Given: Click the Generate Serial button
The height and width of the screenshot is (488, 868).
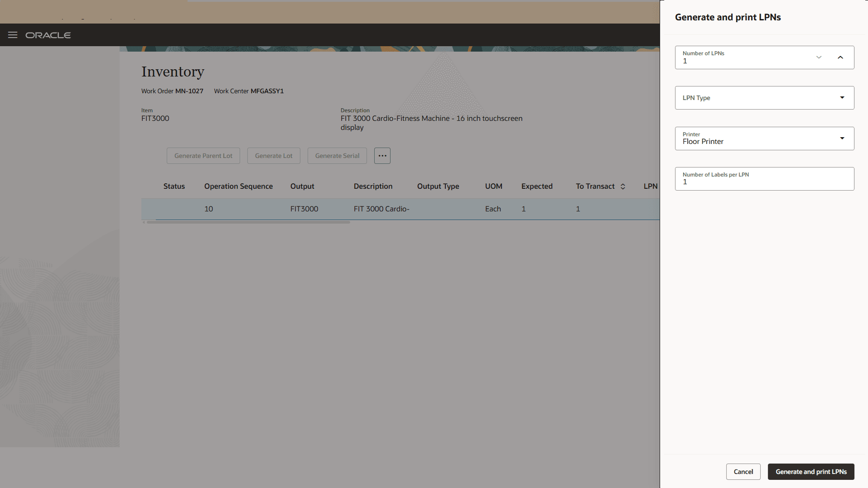Looking at the screenshot, I should click(x=337, y=155).
